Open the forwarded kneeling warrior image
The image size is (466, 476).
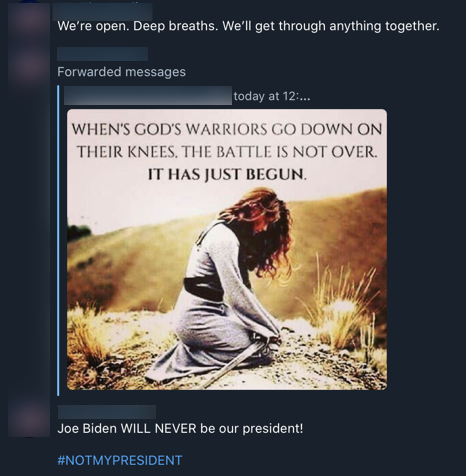[x=227, y=249]
